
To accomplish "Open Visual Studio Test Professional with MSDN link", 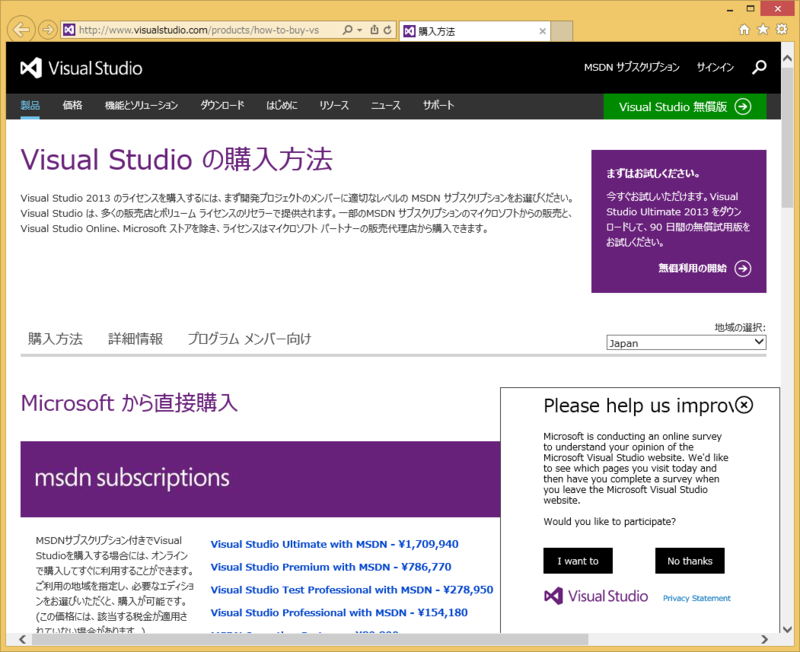I will coord(352,590).
